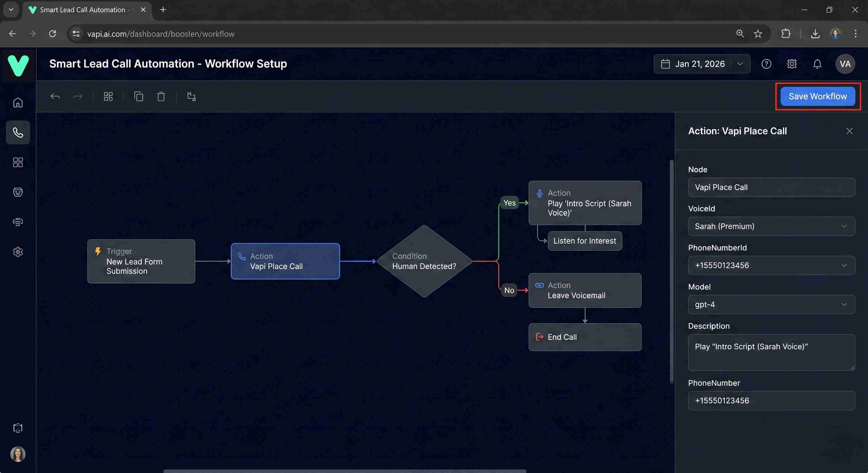This screenshot has height=473, width=868.
Task: Delete the selected node with trash icon
Action: (161, 97)
